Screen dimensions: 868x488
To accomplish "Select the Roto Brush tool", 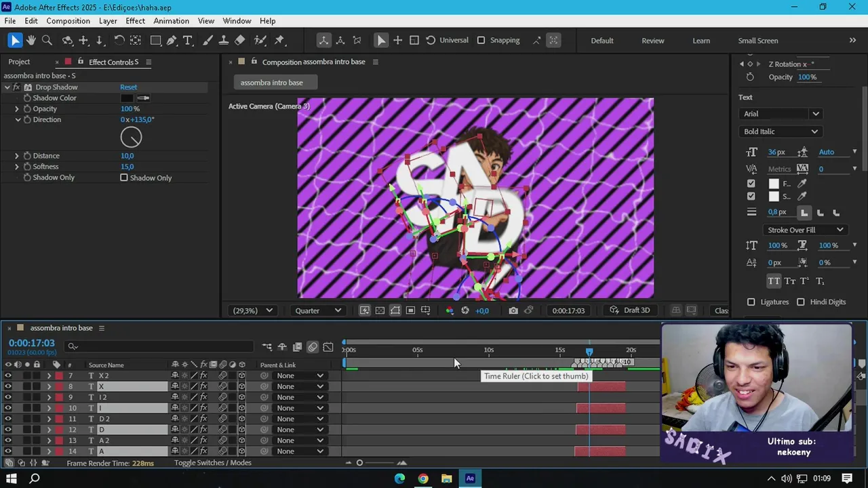I will (x=260, y=40).
